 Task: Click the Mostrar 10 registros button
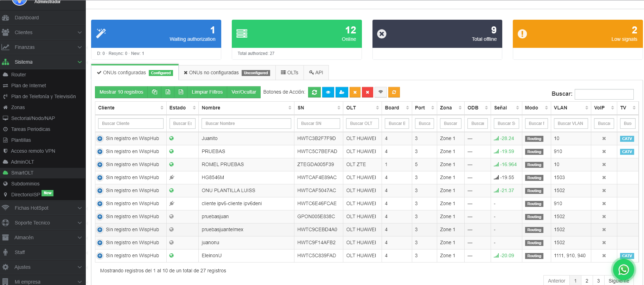tap(121, 92)
